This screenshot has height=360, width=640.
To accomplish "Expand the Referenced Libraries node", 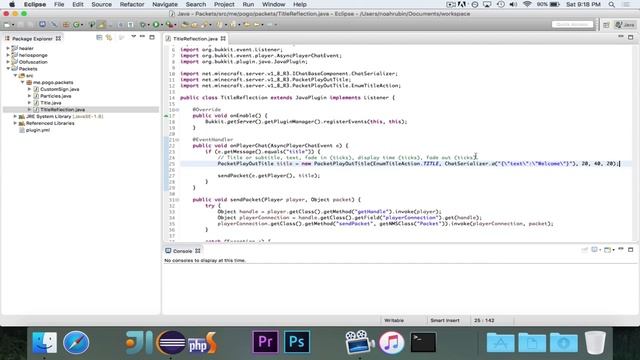I will 15,123.
